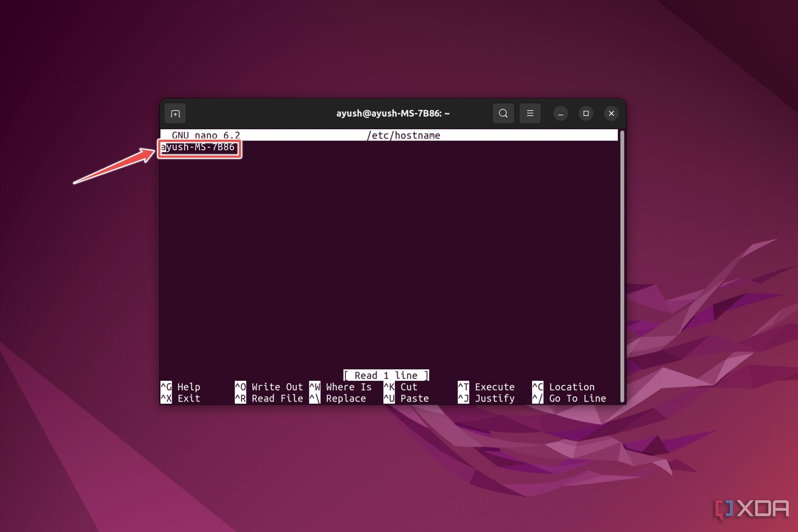This screenshot has width=798, height=532.
Task: Click the Read 1 line status message
Action: click(x=386, y=375)
